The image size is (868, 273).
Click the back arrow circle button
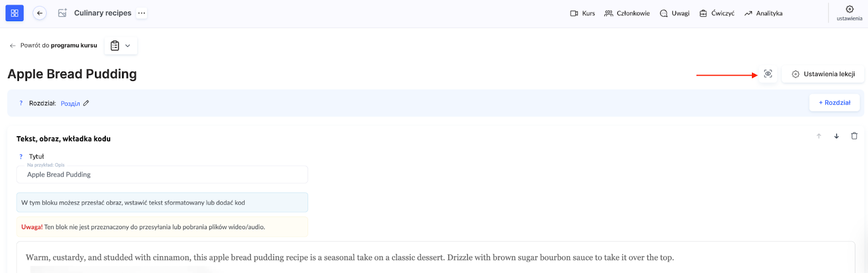(x=40, y=13)
